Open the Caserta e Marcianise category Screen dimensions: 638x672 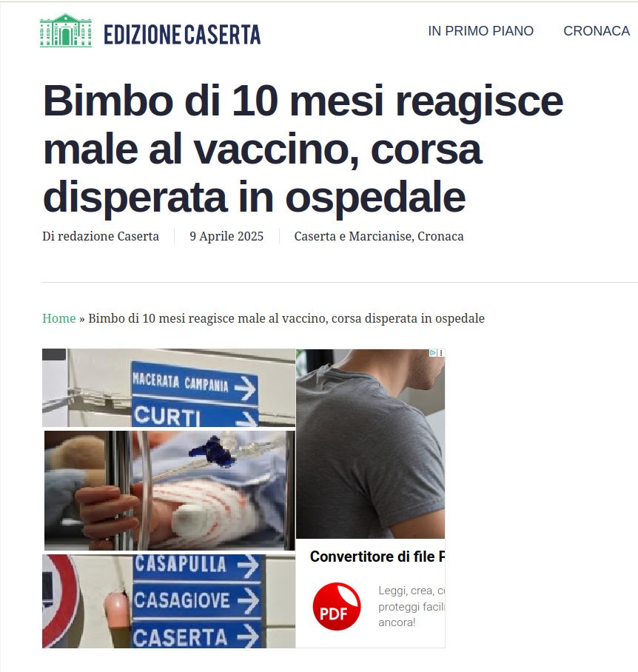pos(354,236)
